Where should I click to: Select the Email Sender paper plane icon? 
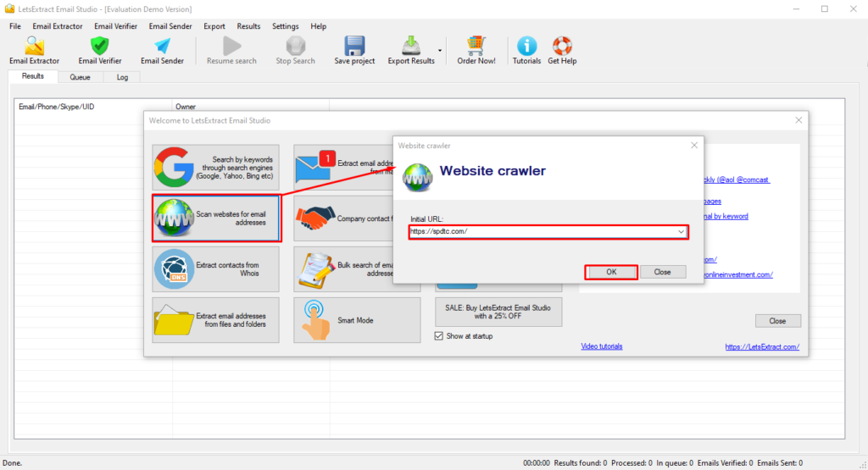[x=162, y=47]
